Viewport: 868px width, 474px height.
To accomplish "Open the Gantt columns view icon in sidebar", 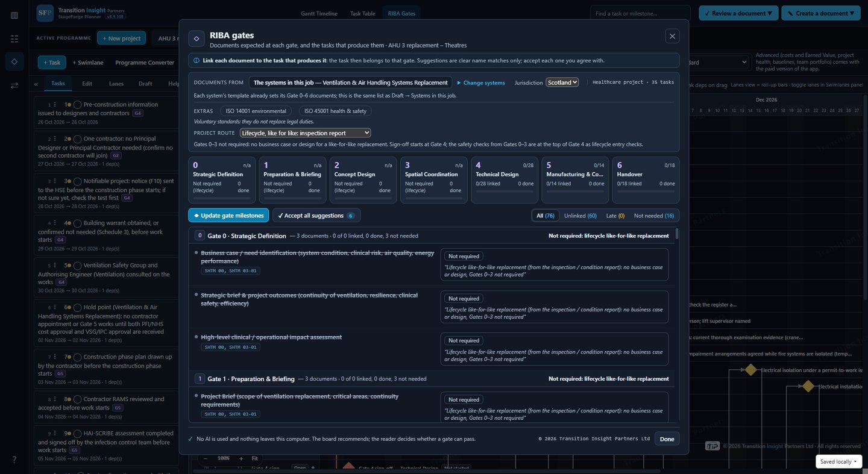I will pos(14,15).
